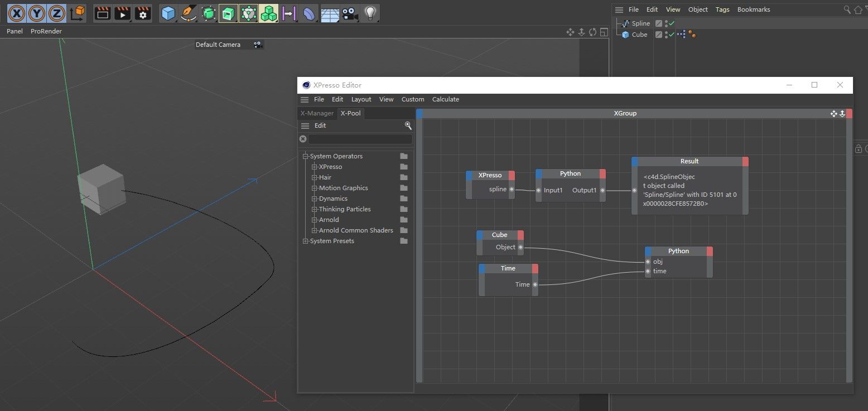Viewport: 868px width, 411px height.
Task: Click the MoGraph Cloner cubes icon
Action: pyautogui.click(x=268, y=13)
